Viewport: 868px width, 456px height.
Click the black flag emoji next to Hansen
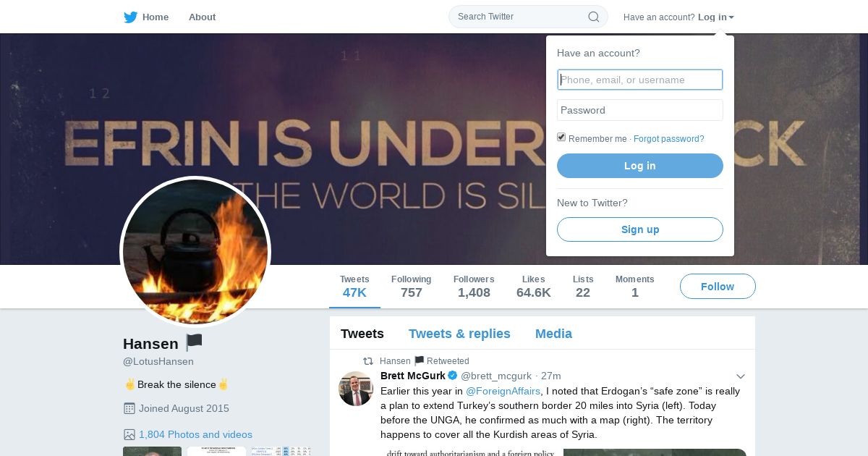click(194, 342)
